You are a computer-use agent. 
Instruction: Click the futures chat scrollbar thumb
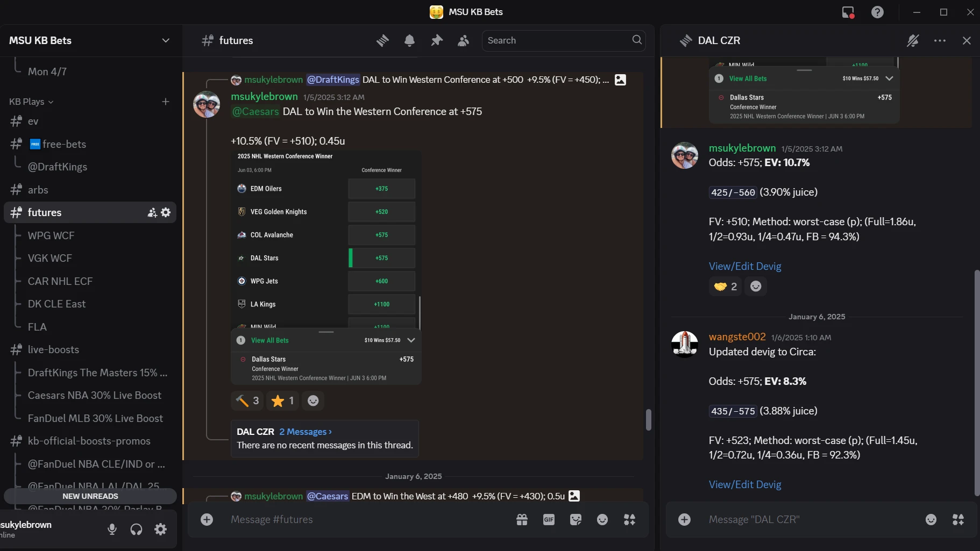(649, 420)
